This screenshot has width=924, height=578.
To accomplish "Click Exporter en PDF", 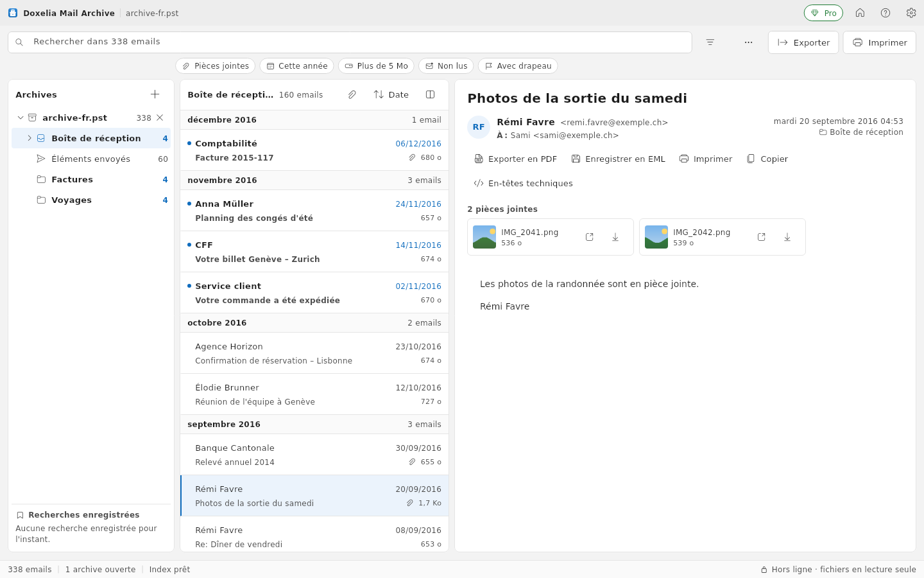I will coord(515,159).
